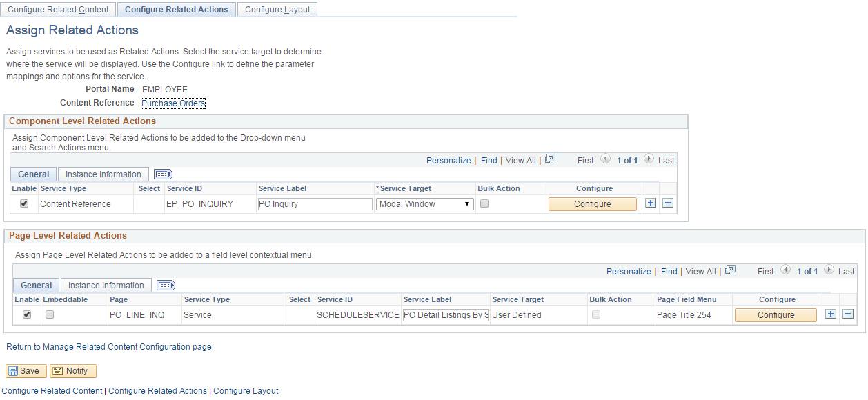Export the Component Level grid to spreadsheet
This screenshot has width=868, height=400.
pyautogui.click(x=550, y=159)
